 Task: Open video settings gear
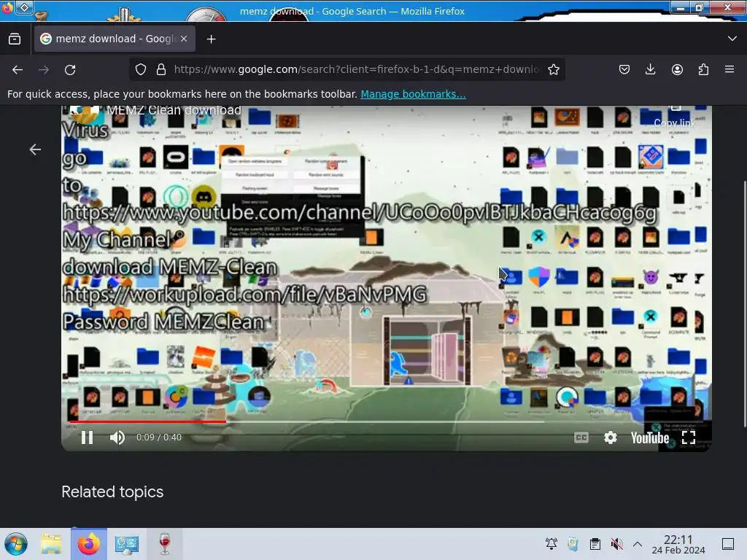(611, 437)
